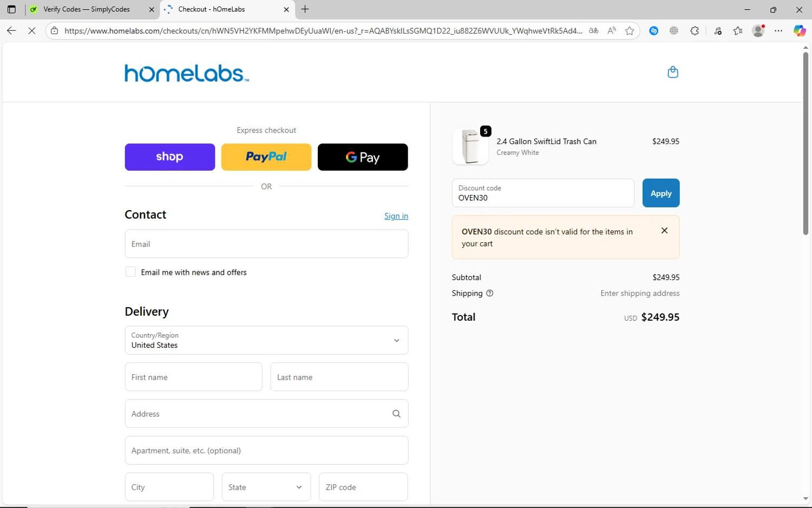Open the blue circular extension icon
The width and height of the screenshot is (812, 508).
654,31
